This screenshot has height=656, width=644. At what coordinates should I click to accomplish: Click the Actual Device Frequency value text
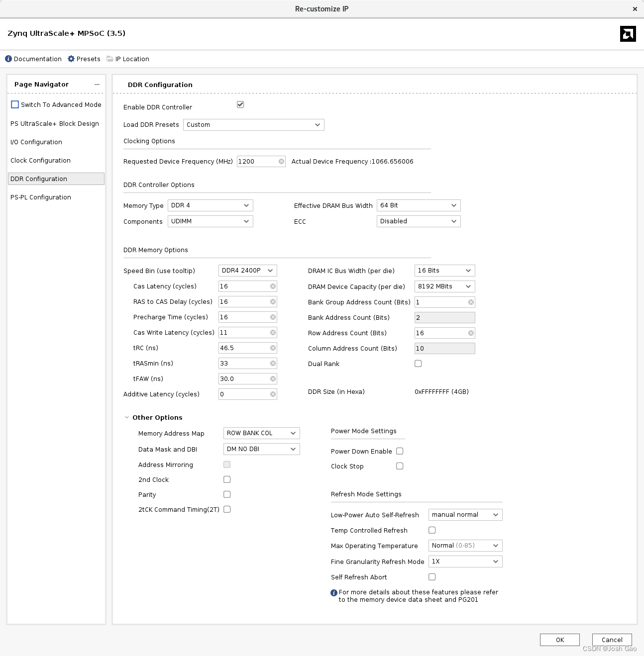coord(392,162)
